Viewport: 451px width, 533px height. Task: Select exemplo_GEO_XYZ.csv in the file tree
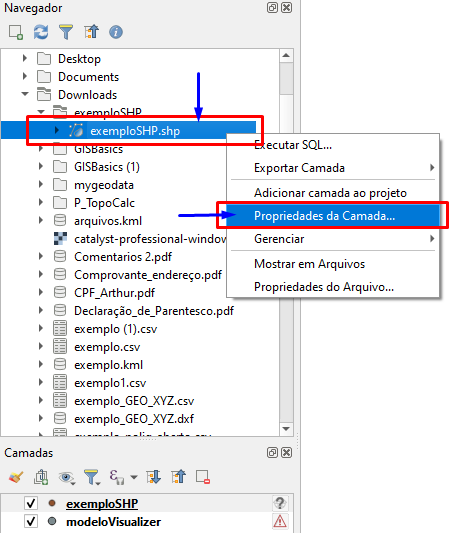134,401
